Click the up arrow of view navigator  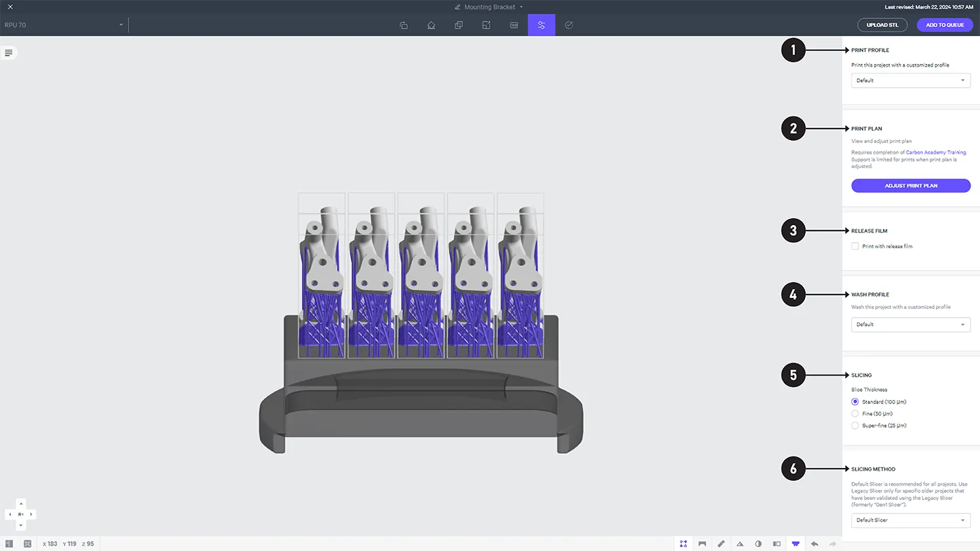click(20, 503)
